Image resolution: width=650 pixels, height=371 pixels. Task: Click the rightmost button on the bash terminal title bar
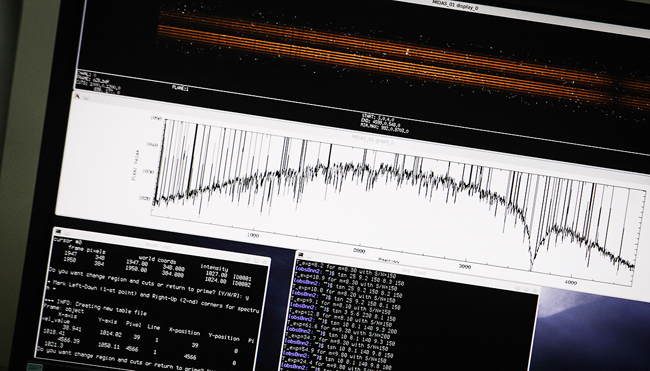(534, 290)
